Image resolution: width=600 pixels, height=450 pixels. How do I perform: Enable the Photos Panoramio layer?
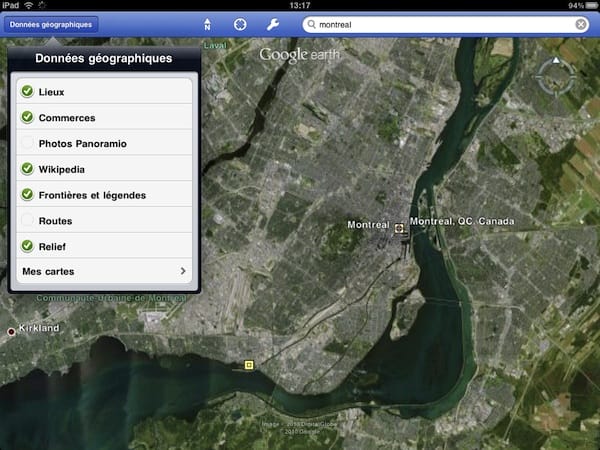(x=28, y=143)
